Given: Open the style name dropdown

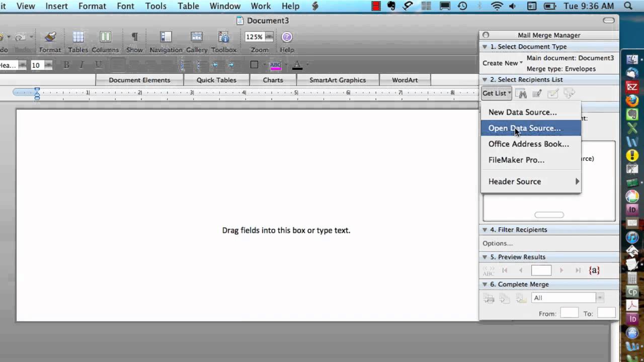Looking at the screenshot, I should [22, 65].
